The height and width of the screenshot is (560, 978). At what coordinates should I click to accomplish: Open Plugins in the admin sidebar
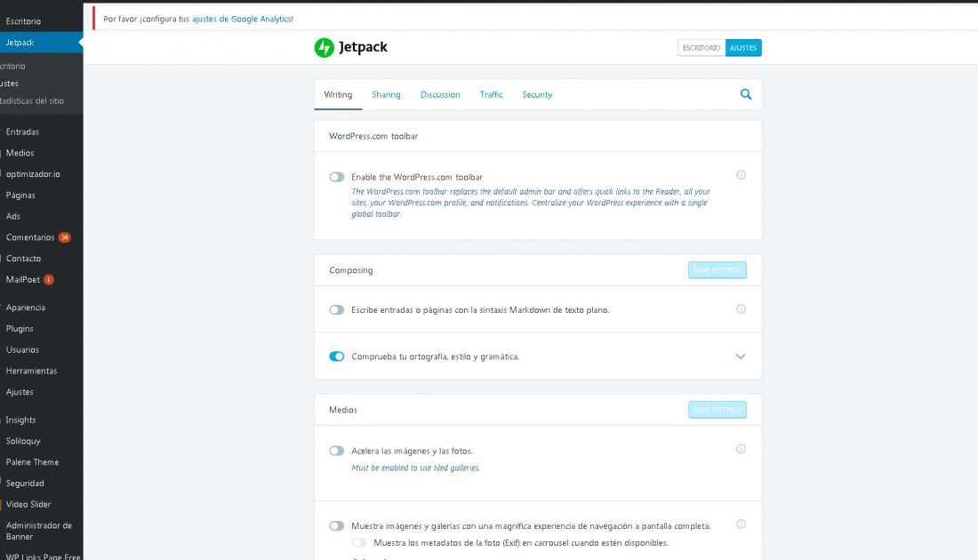[x=20, y=329]
